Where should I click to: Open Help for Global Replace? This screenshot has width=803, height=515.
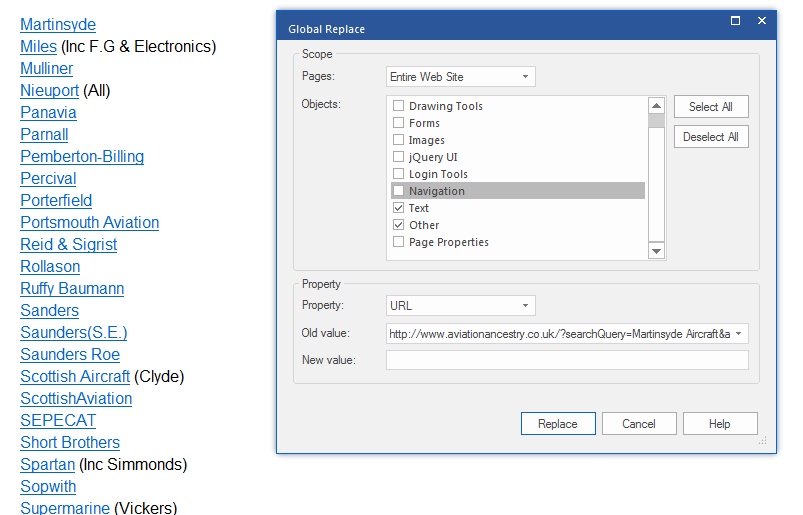720,424
